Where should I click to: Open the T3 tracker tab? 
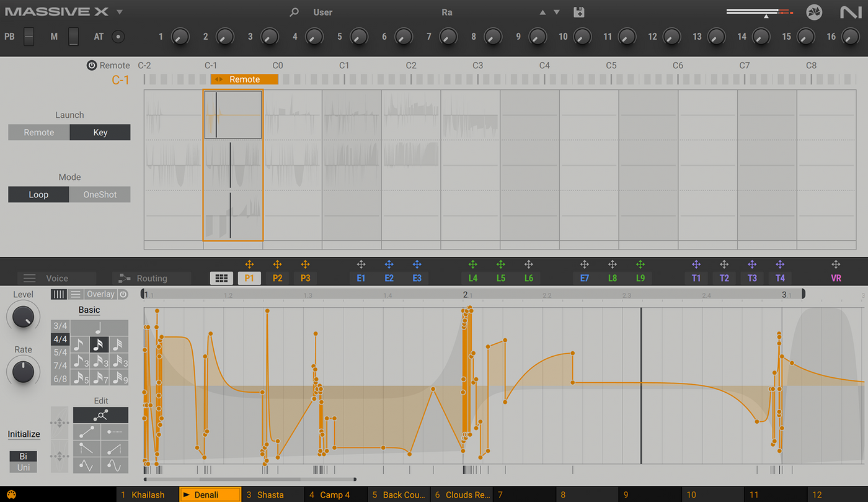[x=752, y=278]
